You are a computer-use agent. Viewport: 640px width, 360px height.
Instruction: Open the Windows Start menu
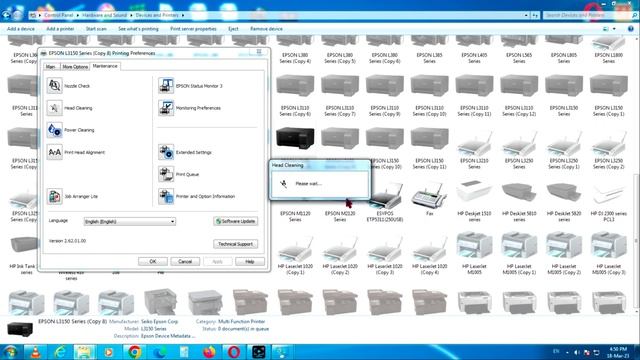[11, 351]
